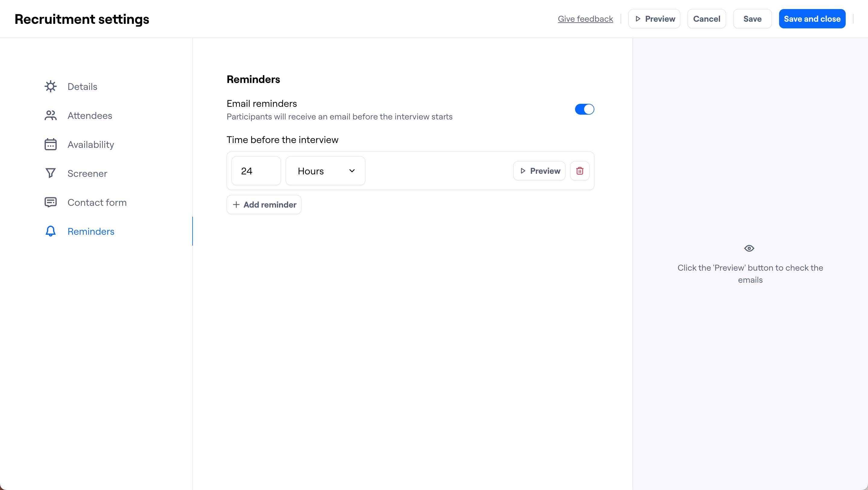This screenshot has width=868, height=490.
Task: Click Add reminder button
Action: (264, 205)
